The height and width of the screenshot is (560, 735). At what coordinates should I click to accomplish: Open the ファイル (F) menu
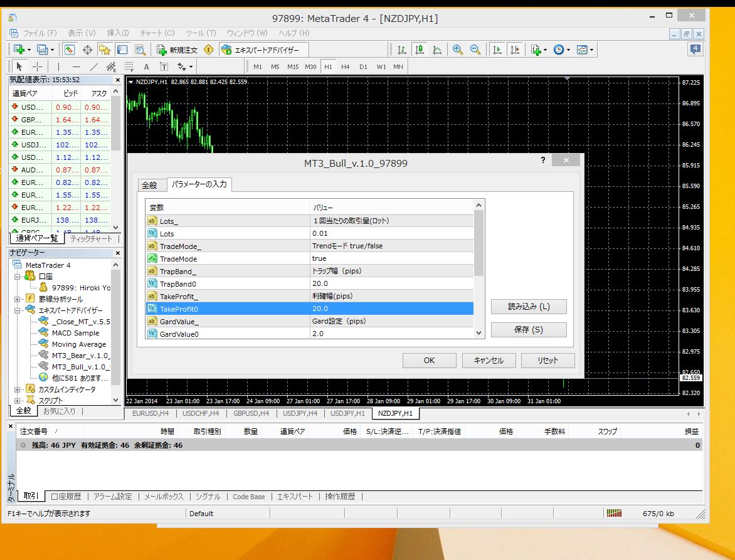pos(40,33)
